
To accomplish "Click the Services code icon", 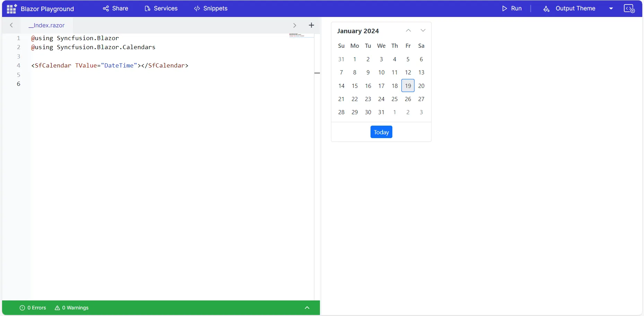I will pos(147,8).
